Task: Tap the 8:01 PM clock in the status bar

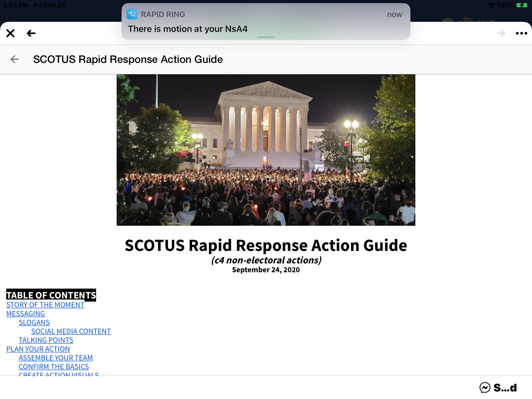Action: point(16,5)
